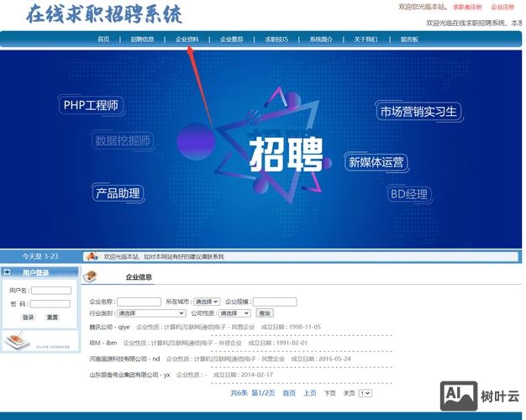Viewport: 526px width, 420px height.
Task: Open the 腾讯公司 - qiye company listing
Action: coord(109,327)
